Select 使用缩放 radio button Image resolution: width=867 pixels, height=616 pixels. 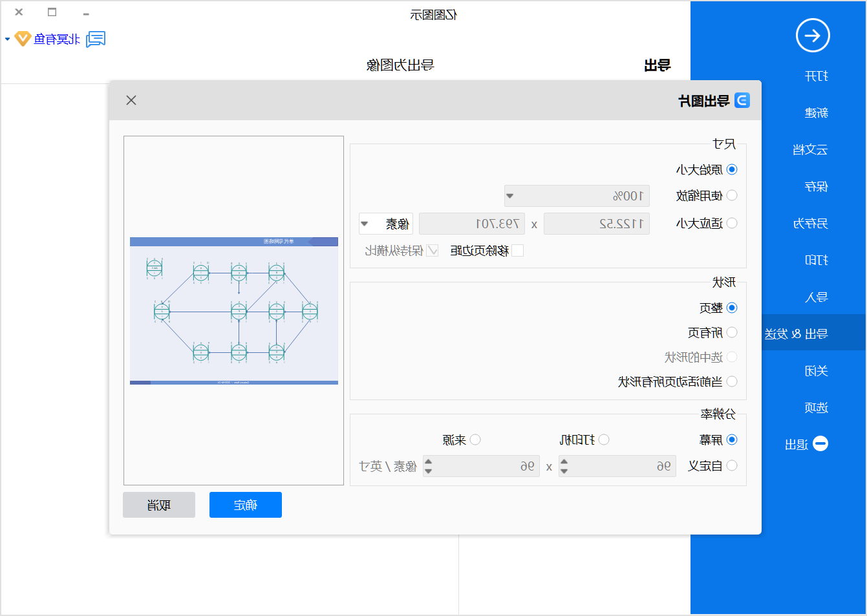point(732,195)
